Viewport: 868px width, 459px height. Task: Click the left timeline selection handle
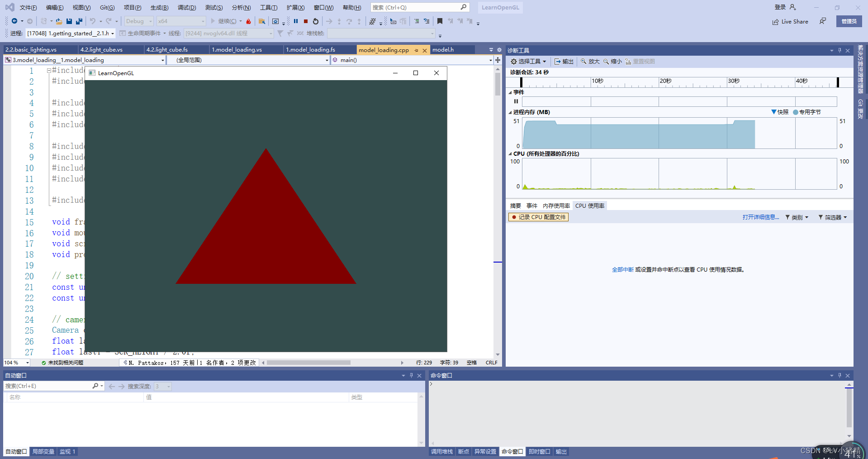pos(521,82)
